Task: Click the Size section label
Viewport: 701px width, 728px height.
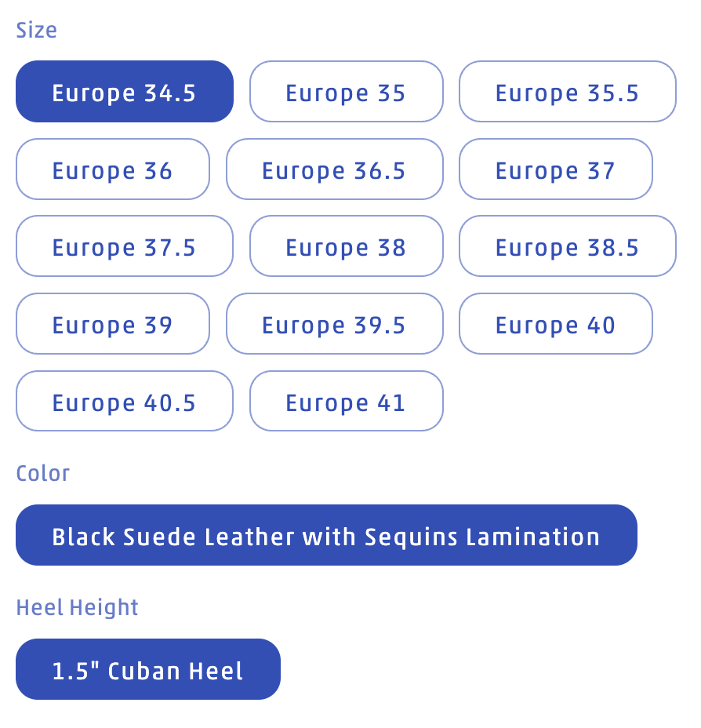Action: click(x=37, y=31)
